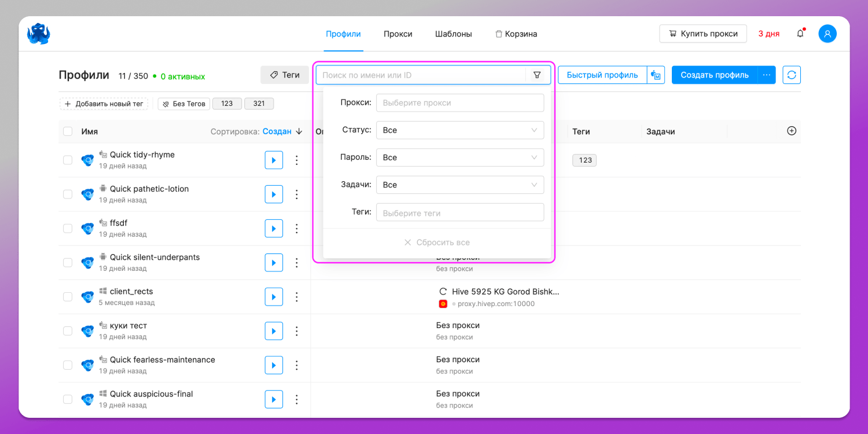
Task: Switch to the Шаблоны tab
Action: [x=454, y=34]
